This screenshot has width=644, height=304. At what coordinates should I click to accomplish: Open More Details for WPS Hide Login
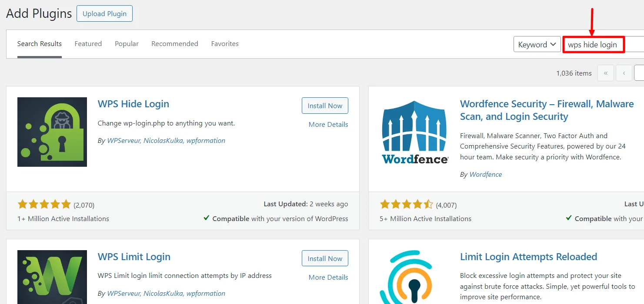click(328, 124)
